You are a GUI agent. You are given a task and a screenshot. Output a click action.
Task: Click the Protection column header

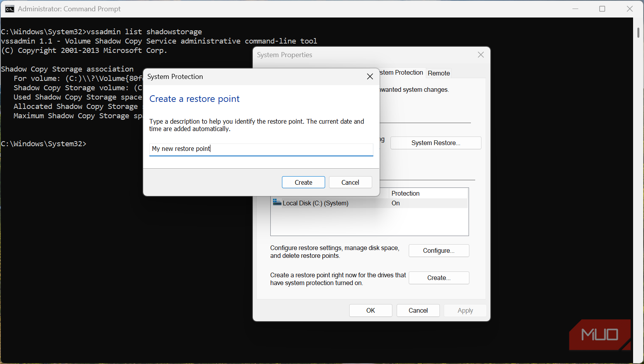[429, 193]
